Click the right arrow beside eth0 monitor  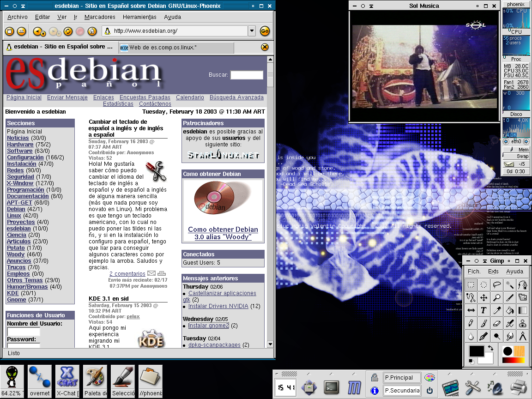[x=526, y=141]
